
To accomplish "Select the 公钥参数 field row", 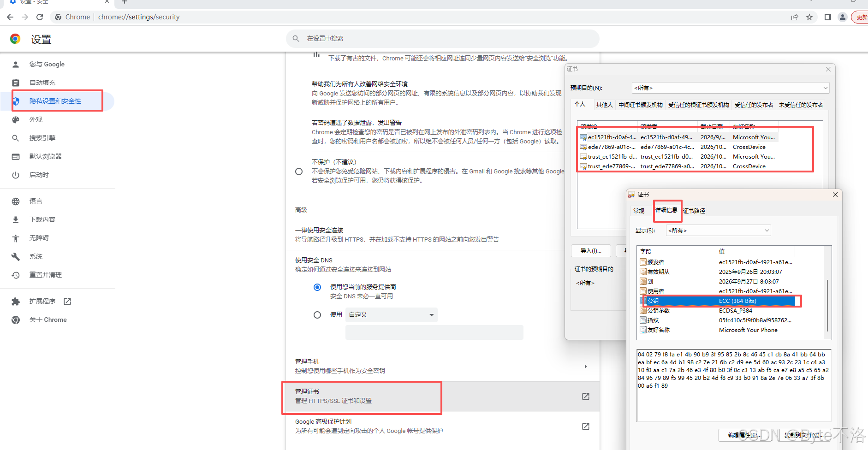I will coord(658,311).
